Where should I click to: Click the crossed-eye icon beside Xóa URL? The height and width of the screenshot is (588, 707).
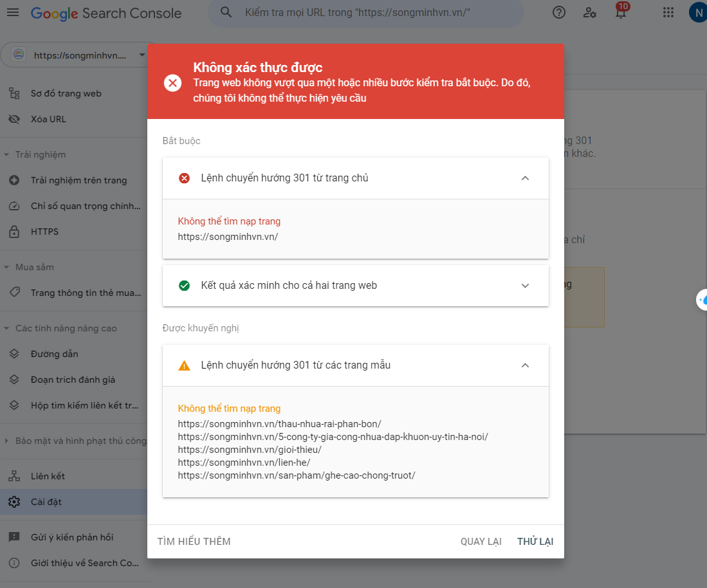[14, 119]
